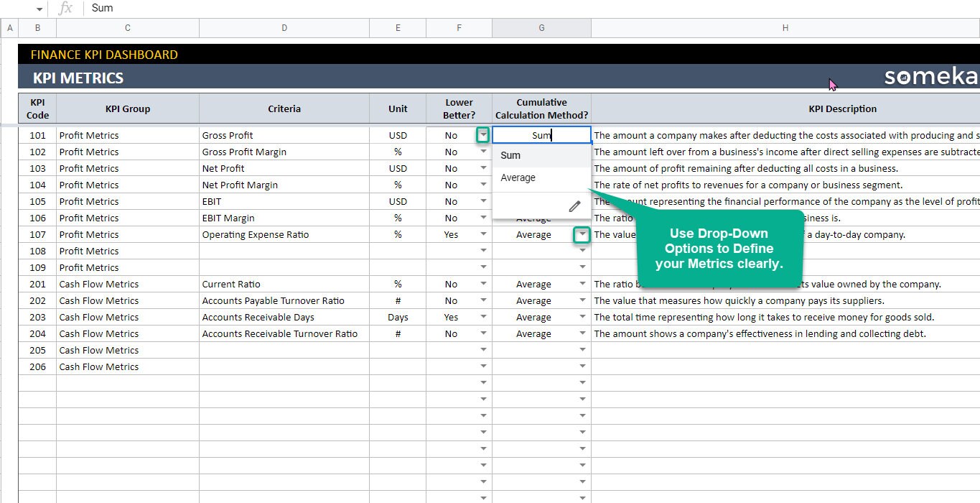Image resolution: width=980 pixels, height=503 pixels.
Task: Open calculation method dropdown in row 206
Action: coord(582,366)
